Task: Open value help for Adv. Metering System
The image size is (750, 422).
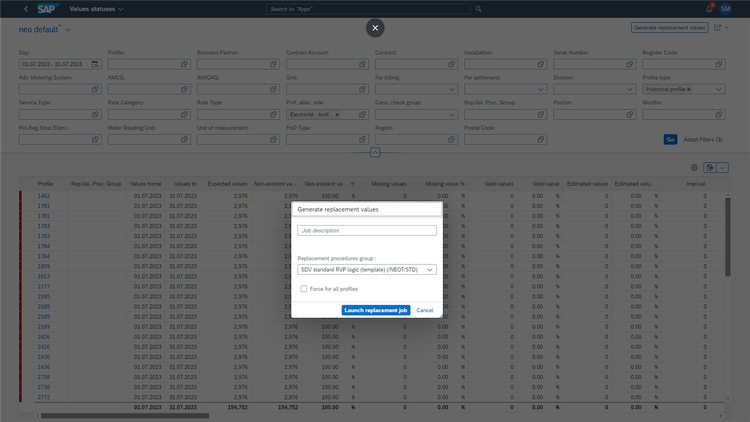Action: tap(95, 89)
